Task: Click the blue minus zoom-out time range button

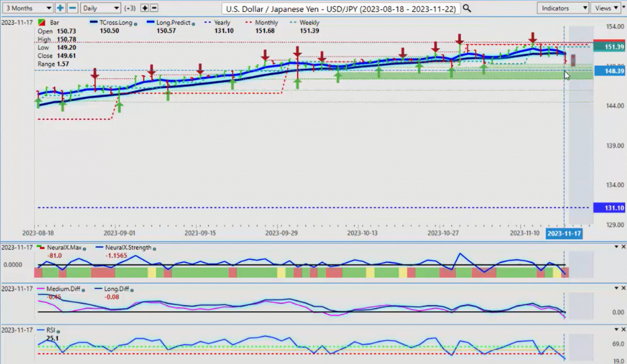Action: [72, 8]
